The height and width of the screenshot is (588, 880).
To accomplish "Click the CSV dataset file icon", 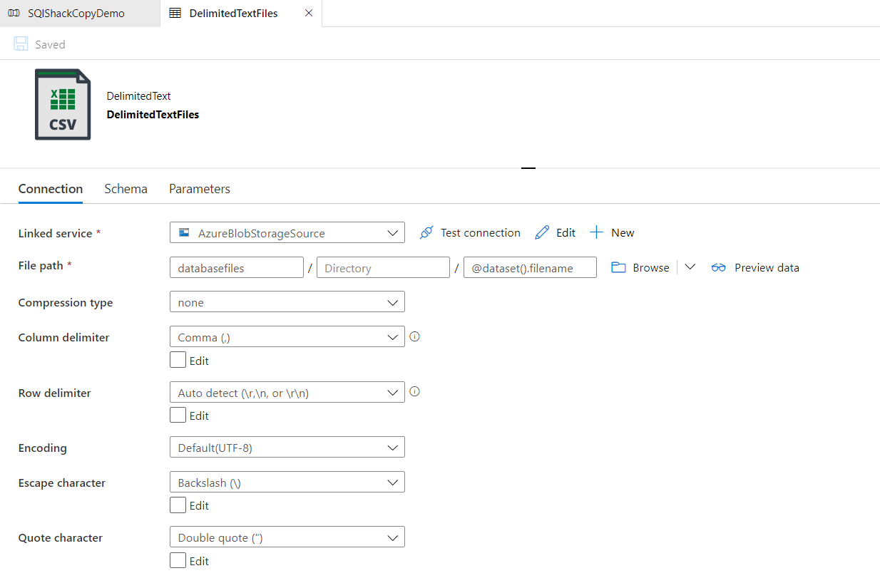I will click(63, 105).
